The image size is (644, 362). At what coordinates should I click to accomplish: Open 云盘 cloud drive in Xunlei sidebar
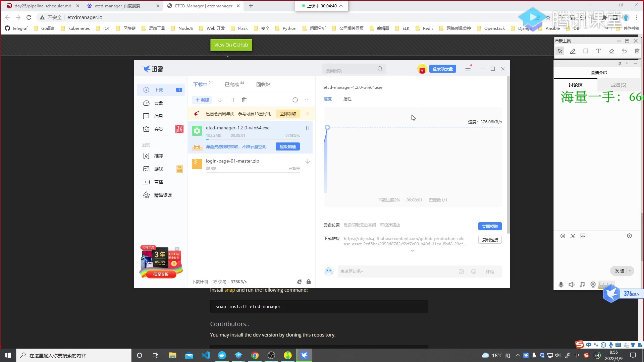tap(158, 103)
